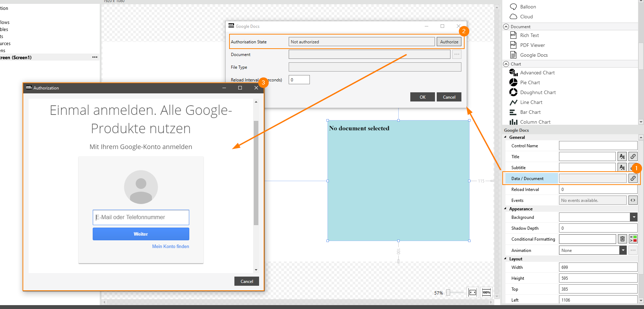Click the Reload Interval field in the dialog
This screenshot has height=309, width=644.
pos(299,80)
